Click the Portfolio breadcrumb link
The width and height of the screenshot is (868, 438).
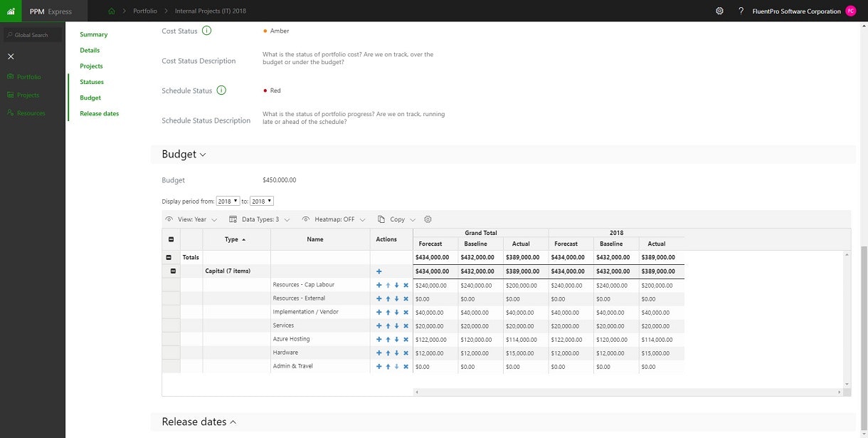pyautogui.click(x=145, y=11)
